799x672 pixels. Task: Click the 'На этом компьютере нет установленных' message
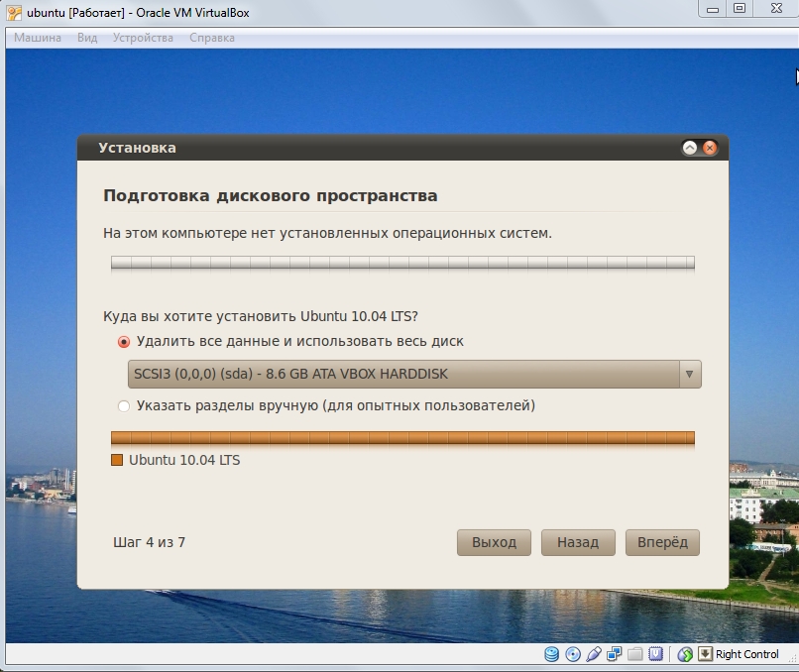328,233
